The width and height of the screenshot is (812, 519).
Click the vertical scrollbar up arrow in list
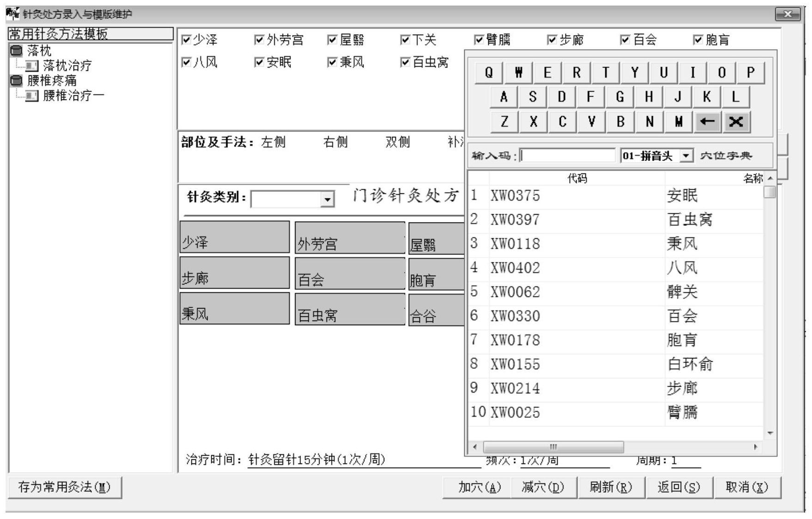click(770, 179)
